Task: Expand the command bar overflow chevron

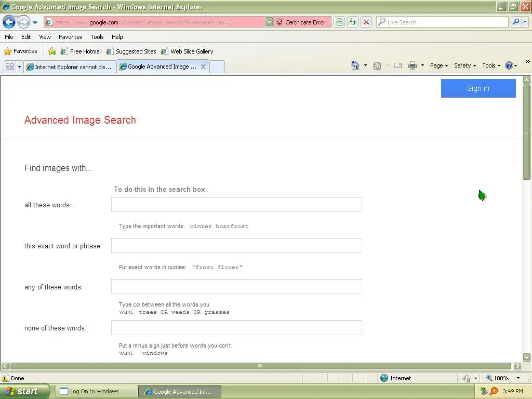Action: [528, 62]
